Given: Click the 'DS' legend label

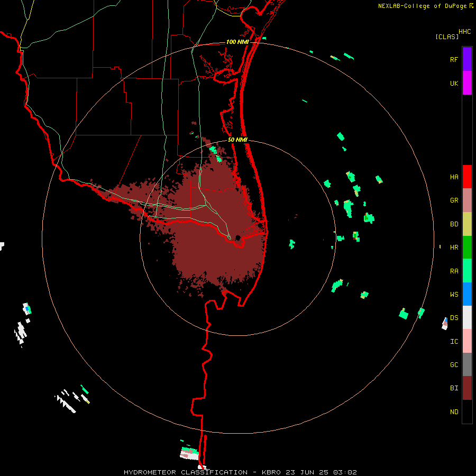Looking at the screenshot, I should point(454,318).
